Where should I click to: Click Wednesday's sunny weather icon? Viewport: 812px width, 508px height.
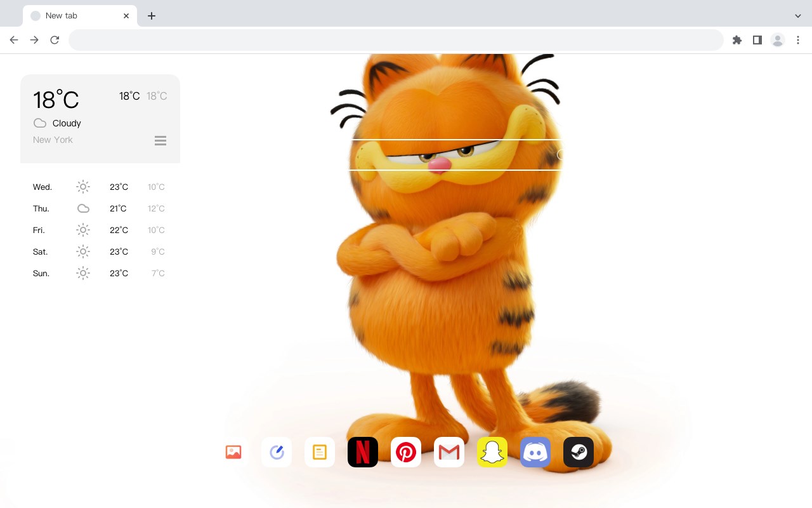[x=83, y=187]
